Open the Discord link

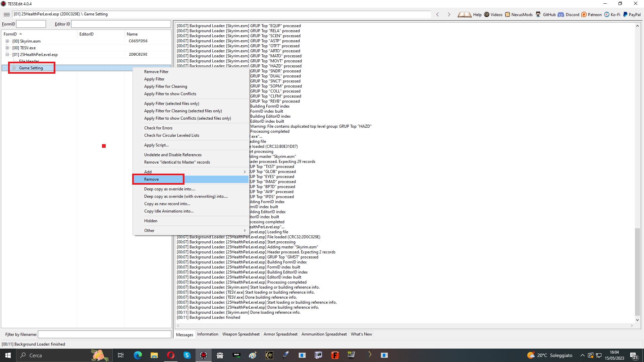coord(568,14)
